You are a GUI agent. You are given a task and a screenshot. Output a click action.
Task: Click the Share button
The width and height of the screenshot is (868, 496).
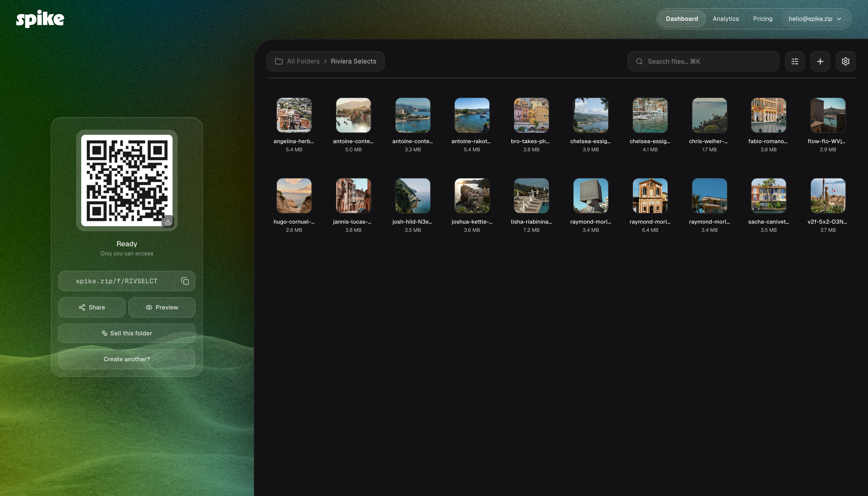(92, 307)
